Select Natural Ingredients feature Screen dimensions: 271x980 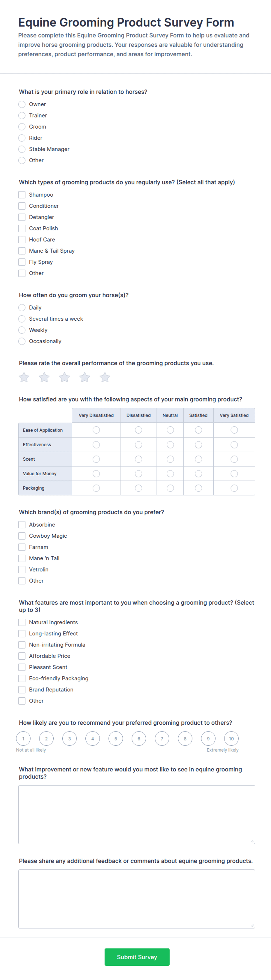(22, 622)
